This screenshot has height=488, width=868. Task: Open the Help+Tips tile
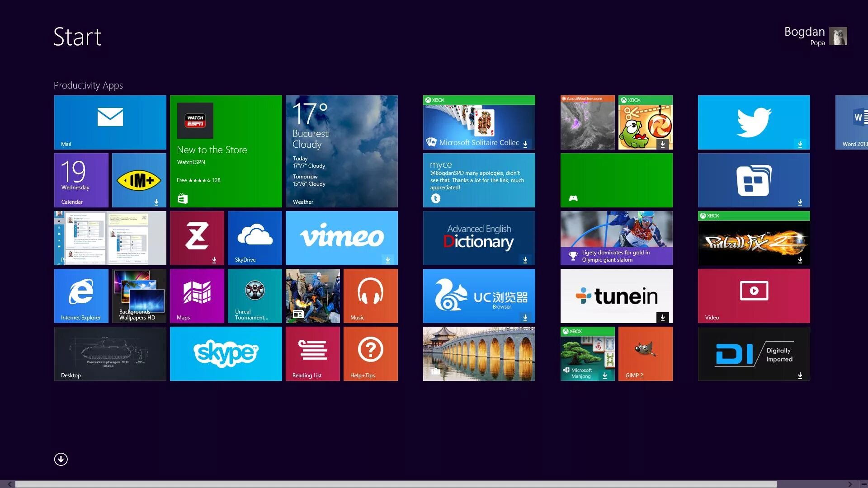tap(370, 353)
